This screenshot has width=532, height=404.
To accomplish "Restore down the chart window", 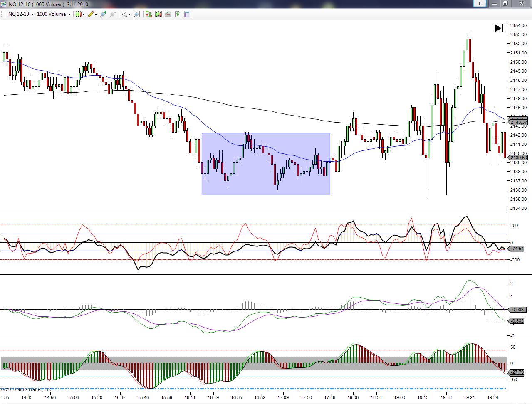I will coord(505,3).
